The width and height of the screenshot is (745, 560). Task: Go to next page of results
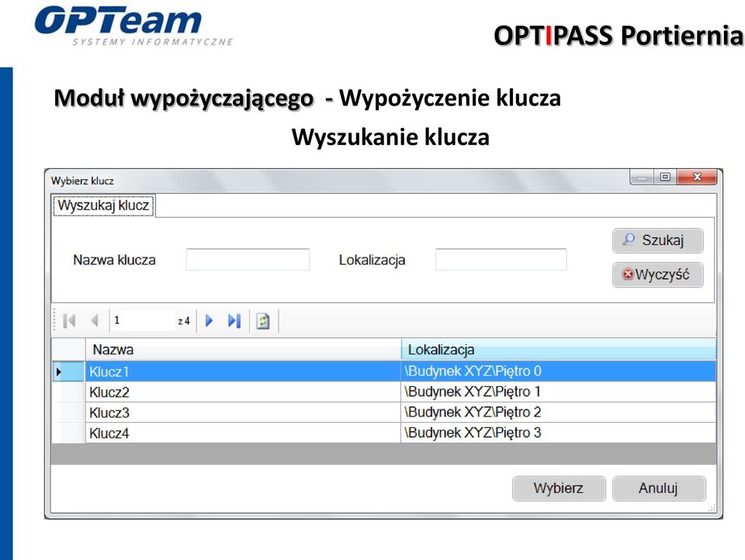(209, 321)
